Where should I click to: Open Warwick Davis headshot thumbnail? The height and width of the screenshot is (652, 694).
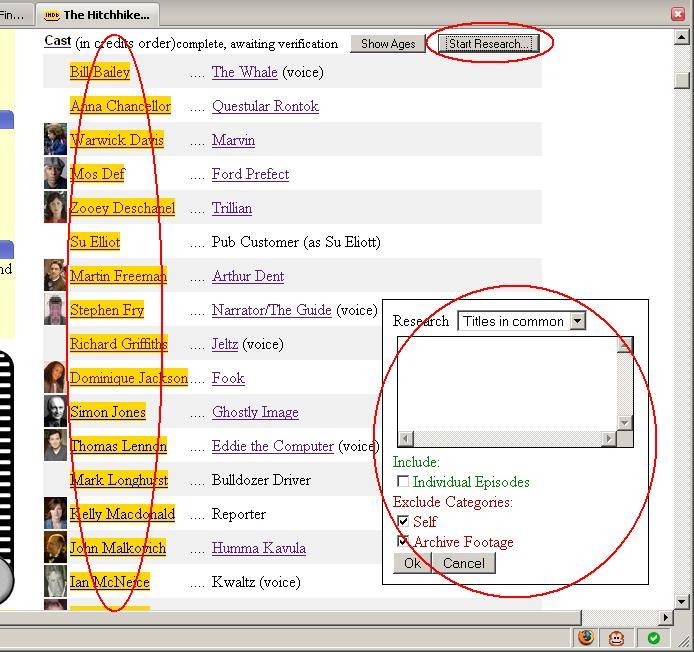click(55, 139)
